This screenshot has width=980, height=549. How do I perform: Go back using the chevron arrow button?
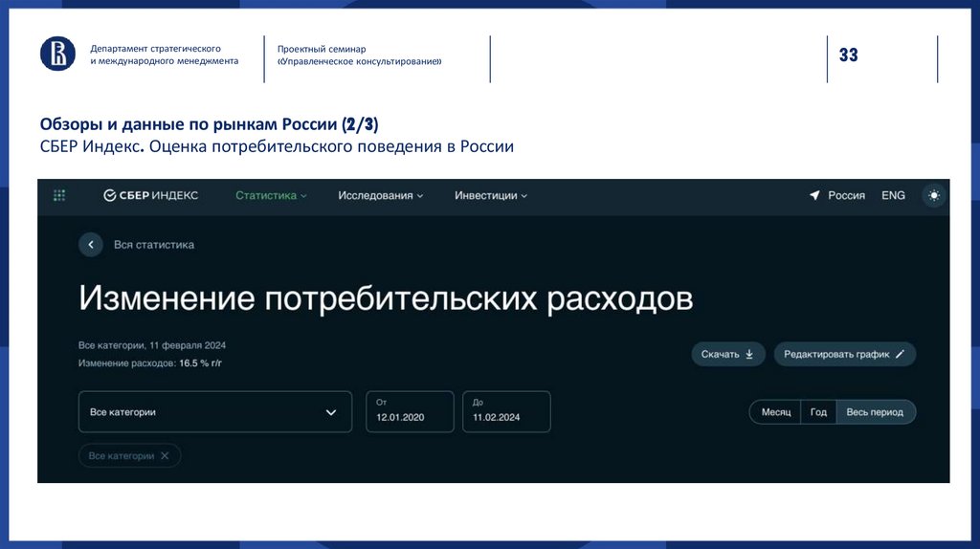91,245
